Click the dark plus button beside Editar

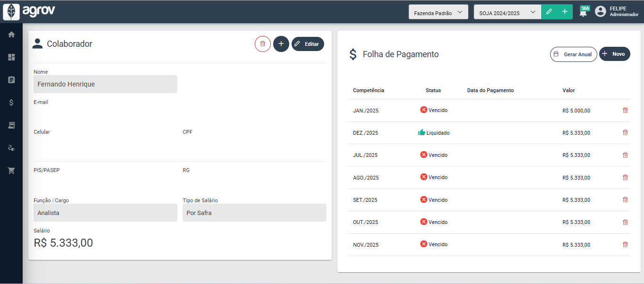281,44
